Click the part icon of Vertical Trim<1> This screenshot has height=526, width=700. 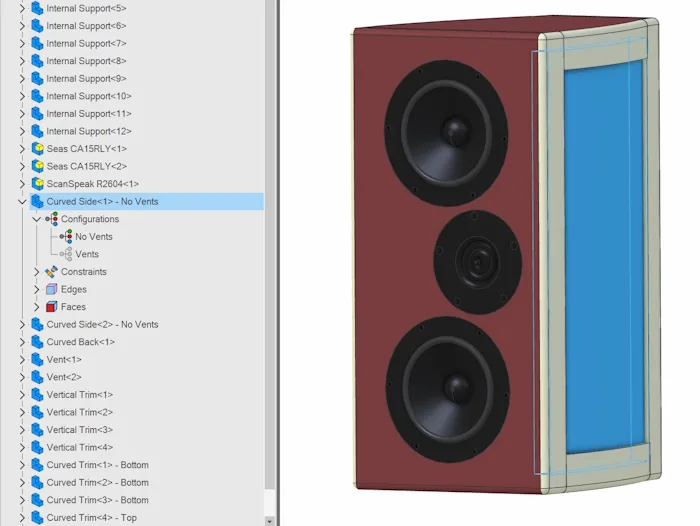point(38,395)
